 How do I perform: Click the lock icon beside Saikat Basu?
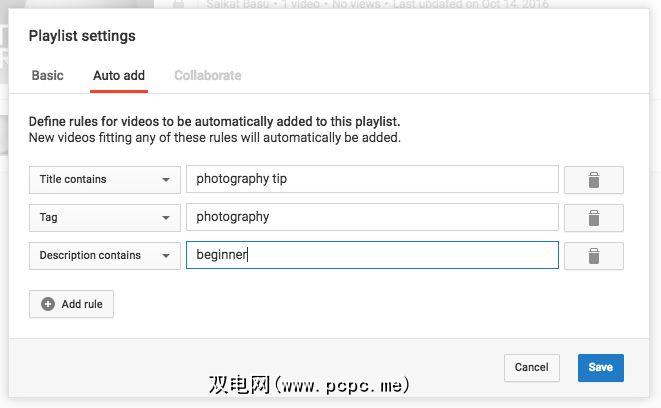pyautogui.click(x=178, y=4)
